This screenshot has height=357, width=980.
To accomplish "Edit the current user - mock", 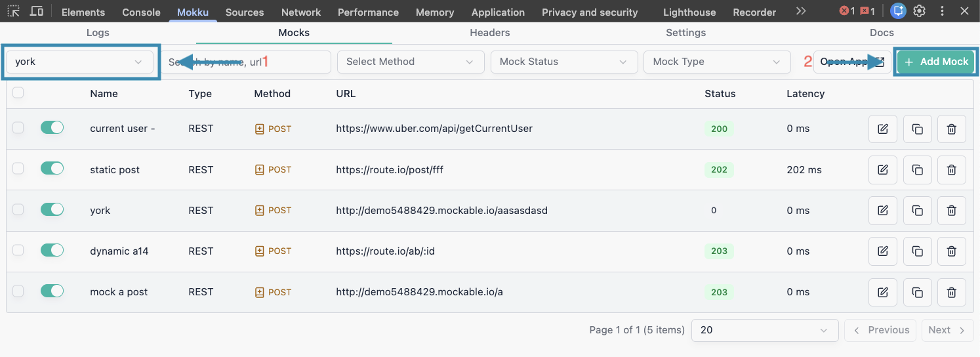I will coord(883,129).
